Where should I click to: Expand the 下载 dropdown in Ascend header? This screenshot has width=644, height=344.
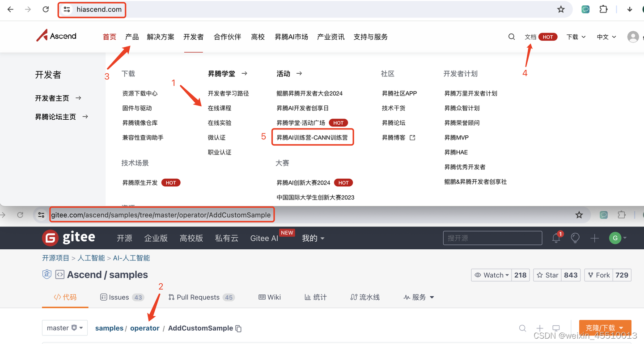[576, 37]
